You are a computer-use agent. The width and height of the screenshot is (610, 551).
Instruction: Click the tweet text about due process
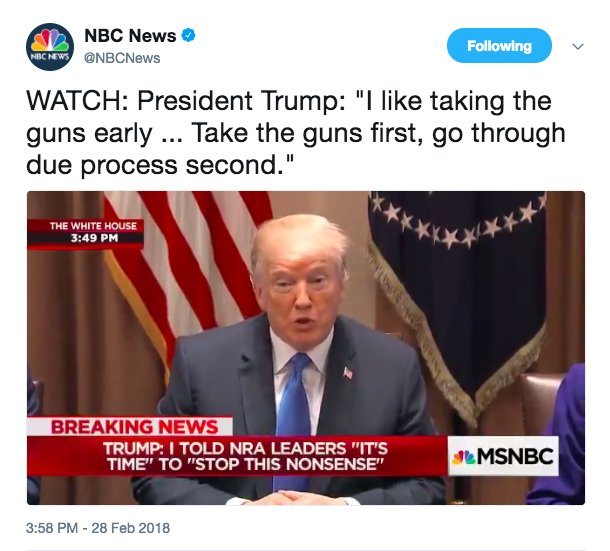[296, 133]
